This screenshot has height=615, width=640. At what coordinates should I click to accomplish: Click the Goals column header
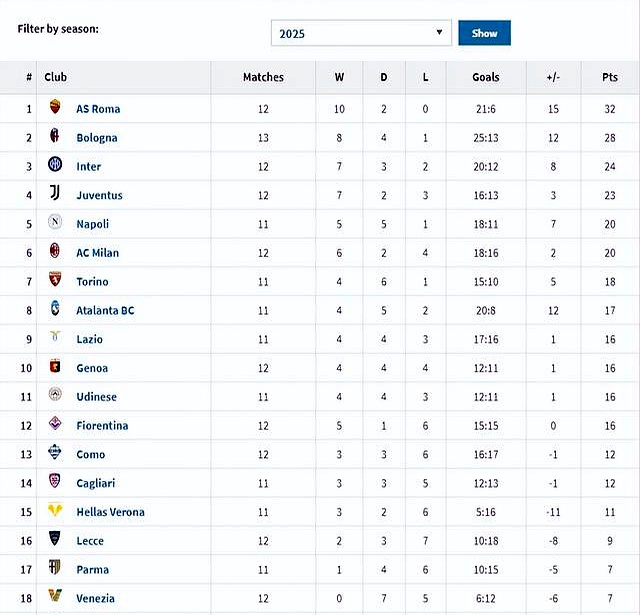tap(486, 77)
